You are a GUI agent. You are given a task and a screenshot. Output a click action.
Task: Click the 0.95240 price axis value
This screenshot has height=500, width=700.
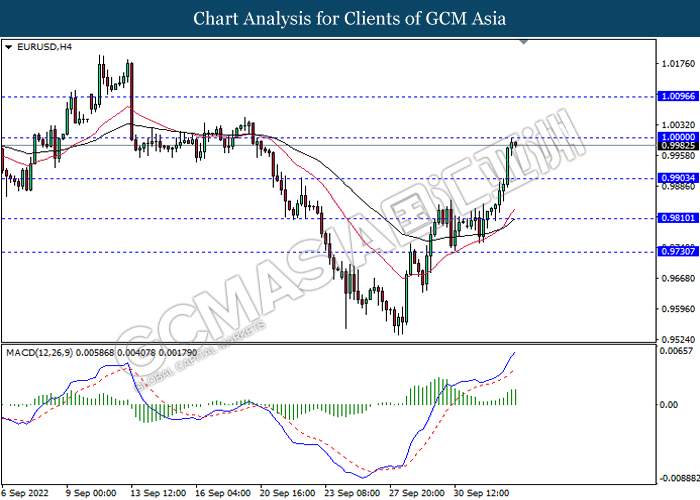tap(678, 340)
